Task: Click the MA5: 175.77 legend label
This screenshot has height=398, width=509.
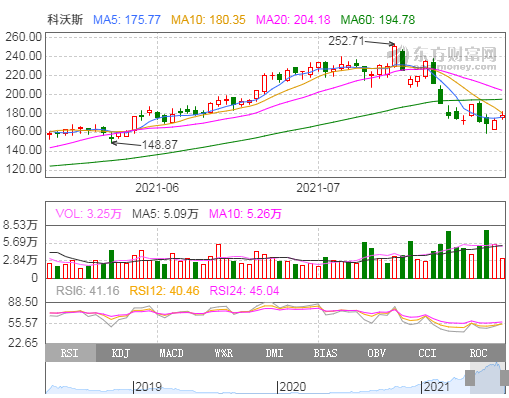Action: pos(127,20)
